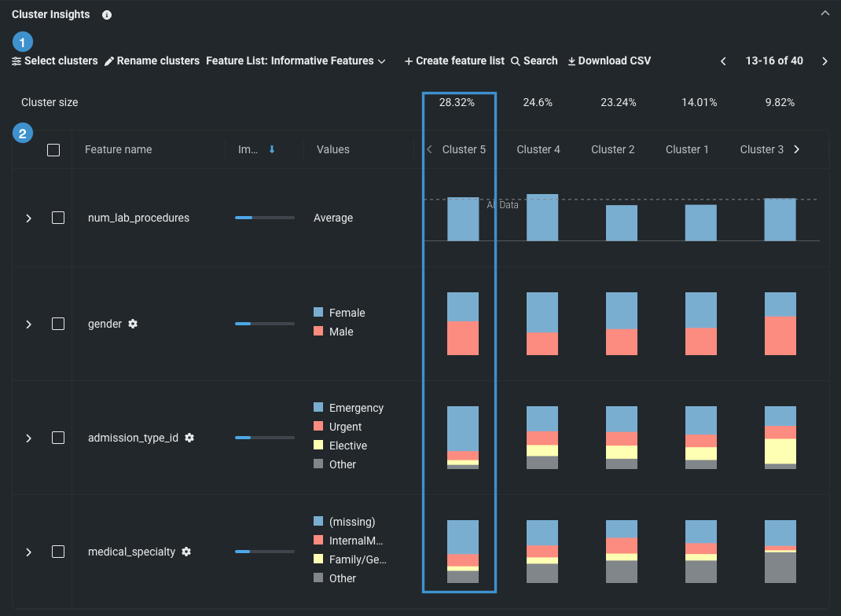Check the num_lab_procedures feature checkbox
The image size is (841, 616).
point(58,218)
